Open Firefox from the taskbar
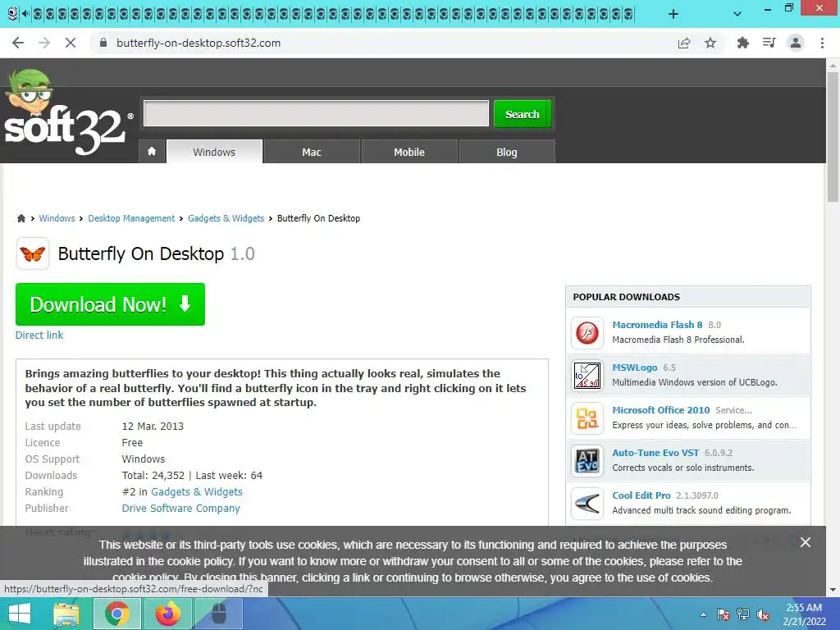The width and height of the screenshot is (840, 630). coord(167,614)
